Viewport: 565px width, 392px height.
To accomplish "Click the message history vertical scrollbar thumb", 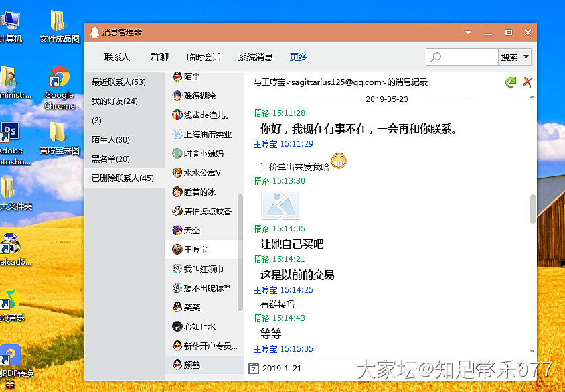I will click(x=532, y=209).
